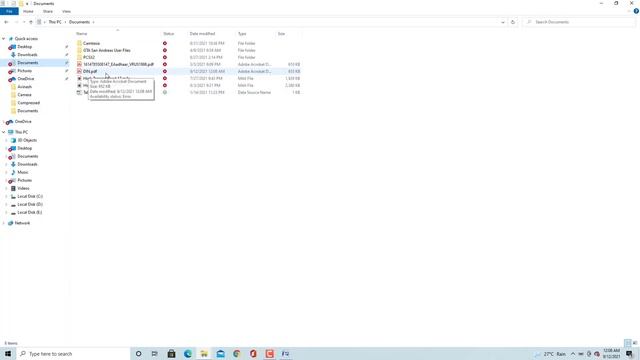640x360 pixels.
Task: Open Mail app from taskbar
Action: tap(220, 353)
